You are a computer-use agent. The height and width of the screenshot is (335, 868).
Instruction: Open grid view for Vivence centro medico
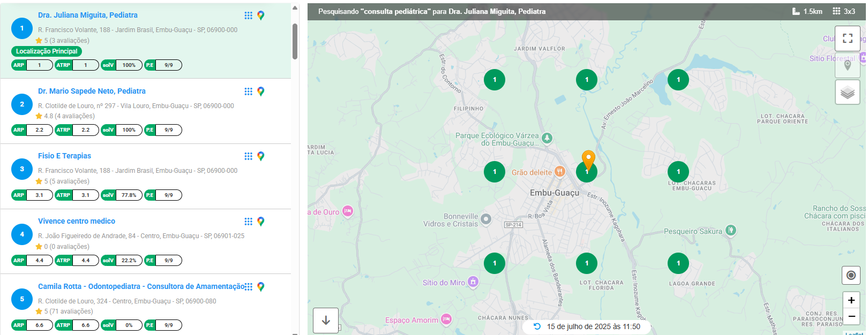coord(248,222)
